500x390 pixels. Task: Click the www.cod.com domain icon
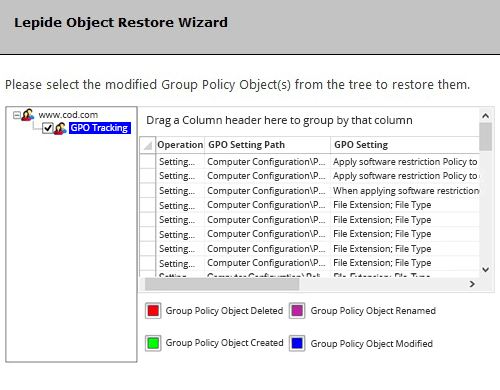point(28,115)
